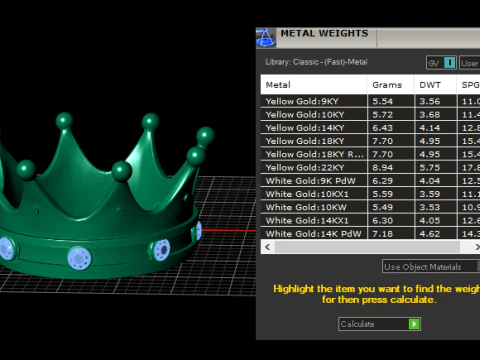The image size is (480, 360).
Task: Click the table's horizontal scrollbar thumb
Action: pos(367,247)
